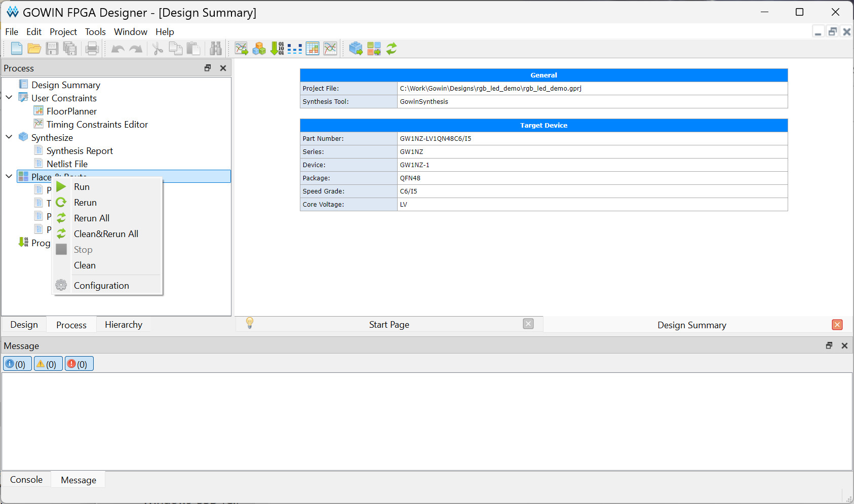Select Rerun All in the context menu
Screen dimensions: 854x504
(x=107, y=218)
